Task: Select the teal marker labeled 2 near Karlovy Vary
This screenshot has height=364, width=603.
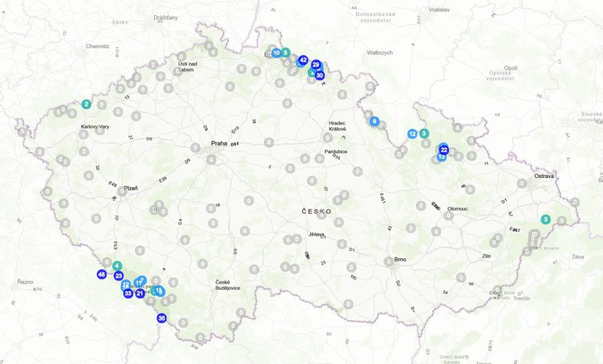Action: pyautogui.click(x=86, y=104)
